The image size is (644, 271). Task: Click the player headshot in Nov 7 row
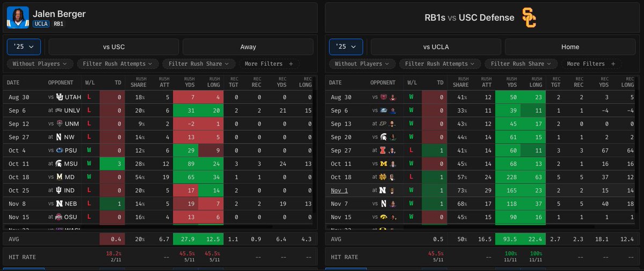tap(393, 204)
